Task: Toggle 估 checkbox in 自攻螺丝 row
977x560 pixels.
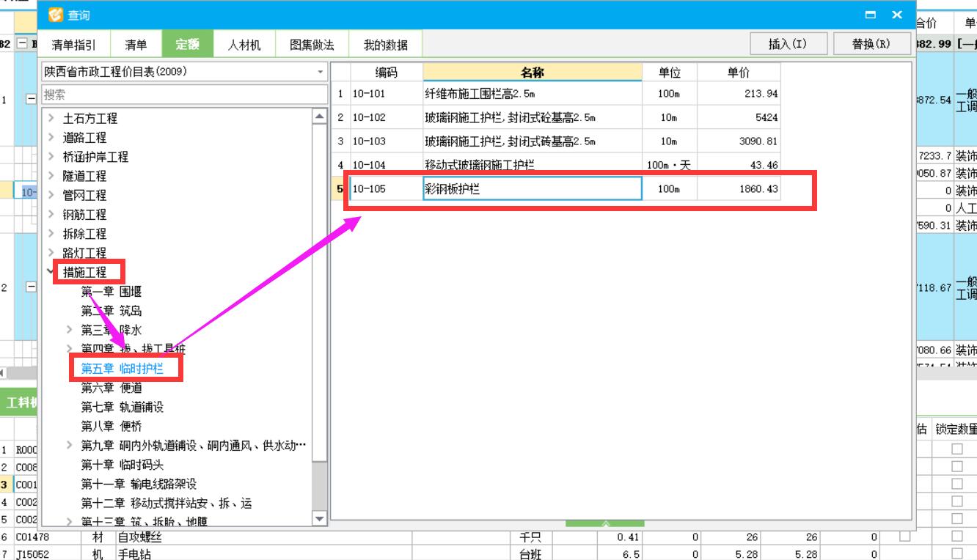Action: tap(905, 537)
